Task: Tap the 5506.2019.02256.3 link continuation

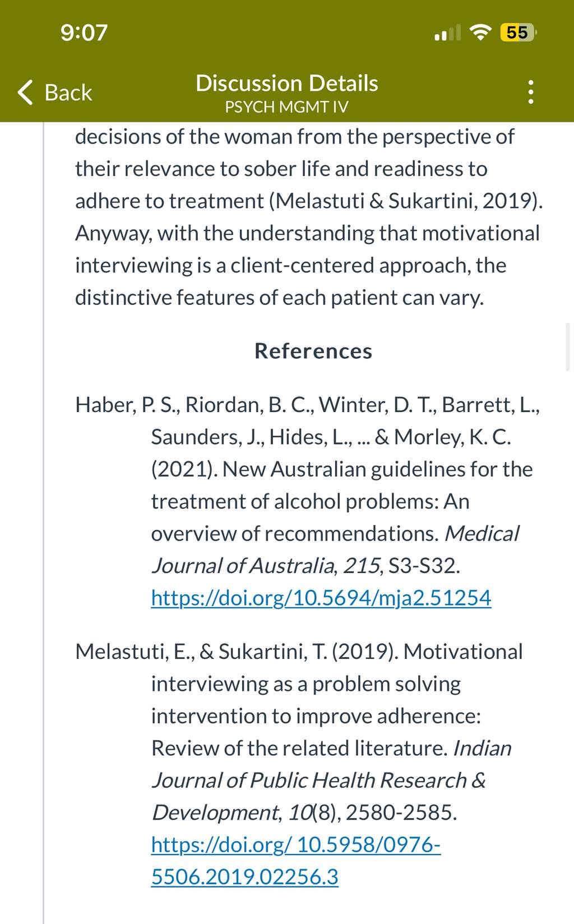Action: 245,876
